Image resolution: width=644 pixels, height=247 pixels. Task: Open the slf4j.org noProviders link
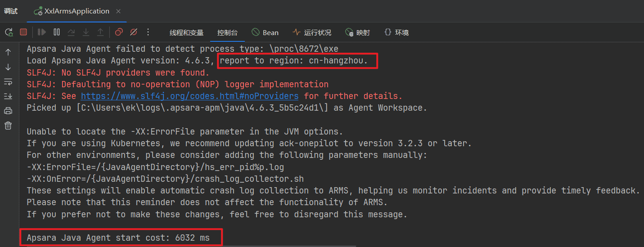189,96
